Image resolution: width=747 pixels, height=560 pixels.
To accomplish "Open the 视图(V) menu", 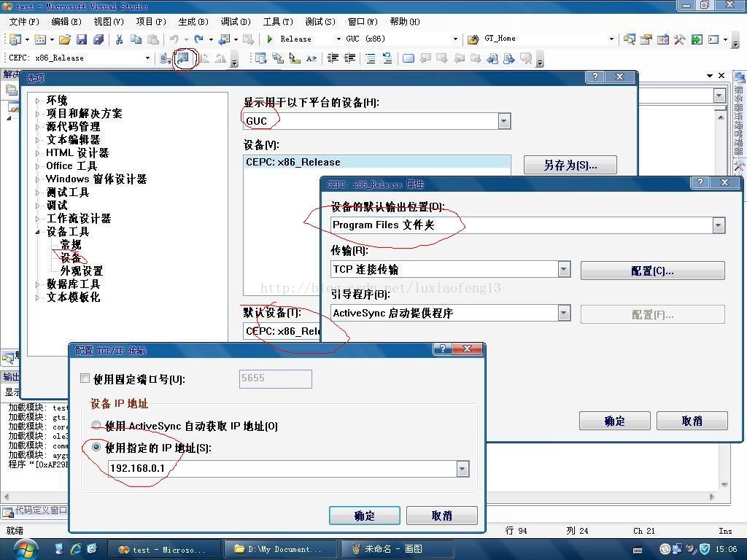I will 109,21.
